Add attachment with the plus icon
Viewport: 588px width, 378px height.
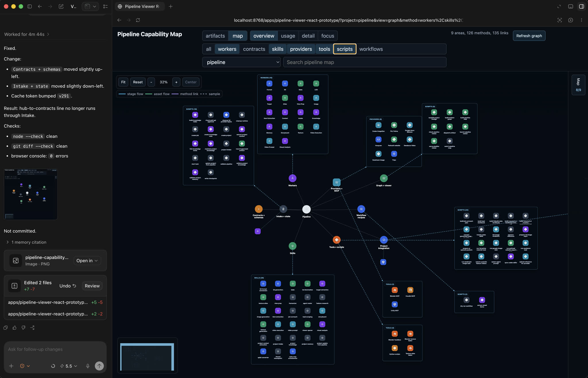pos(11,366)
